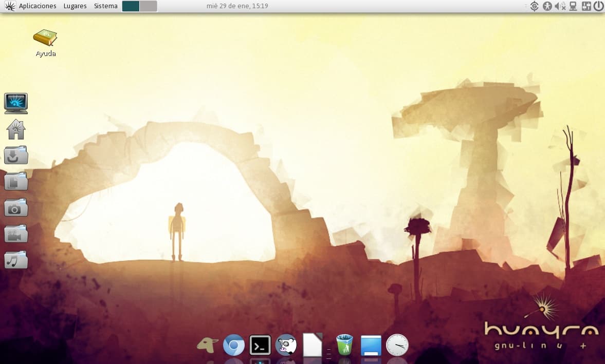Open the terminal from the dock
The height and width of the screenshot is (364, 605).
coord(260,345)
